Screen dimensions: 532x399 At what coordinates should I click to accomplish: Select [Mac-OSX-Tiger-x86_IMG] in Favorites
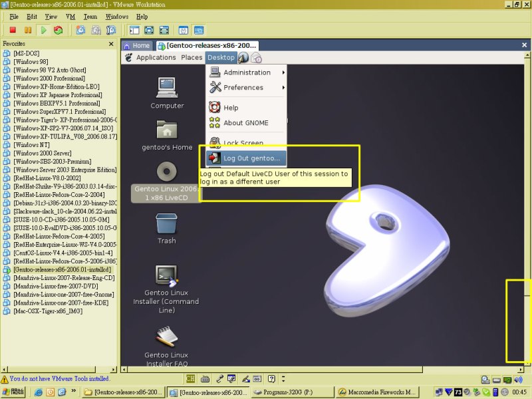click(47, 311)
